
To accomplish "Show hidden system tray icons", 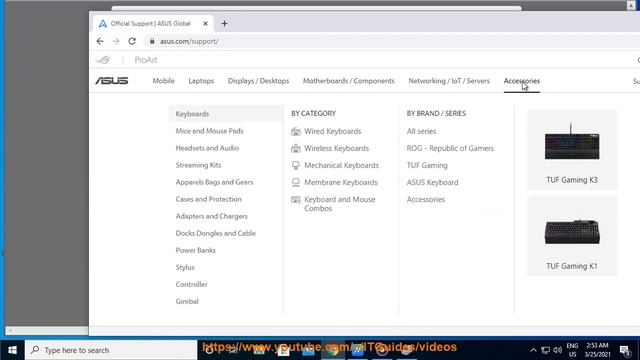I will pyautogui.click(x=533, y=350).
